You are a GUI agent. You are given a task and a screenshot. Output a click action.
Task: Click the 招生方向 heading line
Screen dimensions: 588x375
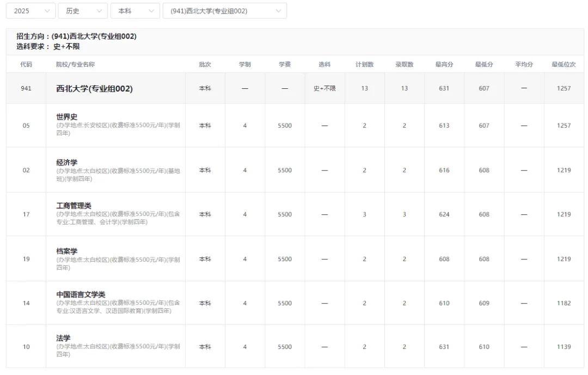pos(77,37)
